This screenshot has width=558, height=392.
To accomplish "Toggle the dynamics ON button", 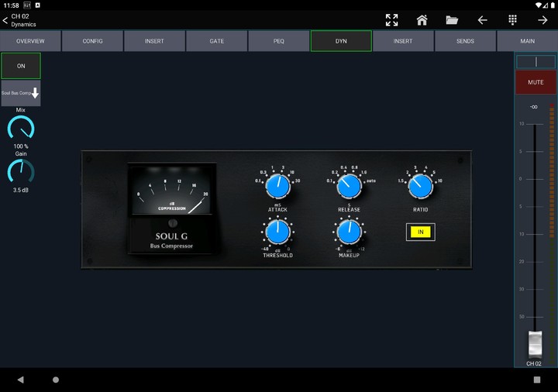I will pyautogui.click(x=21, y=66).
